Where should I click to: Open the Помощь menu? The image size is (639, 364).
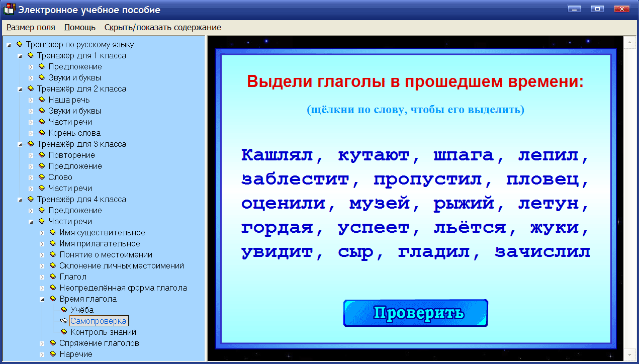pos(80,28)
